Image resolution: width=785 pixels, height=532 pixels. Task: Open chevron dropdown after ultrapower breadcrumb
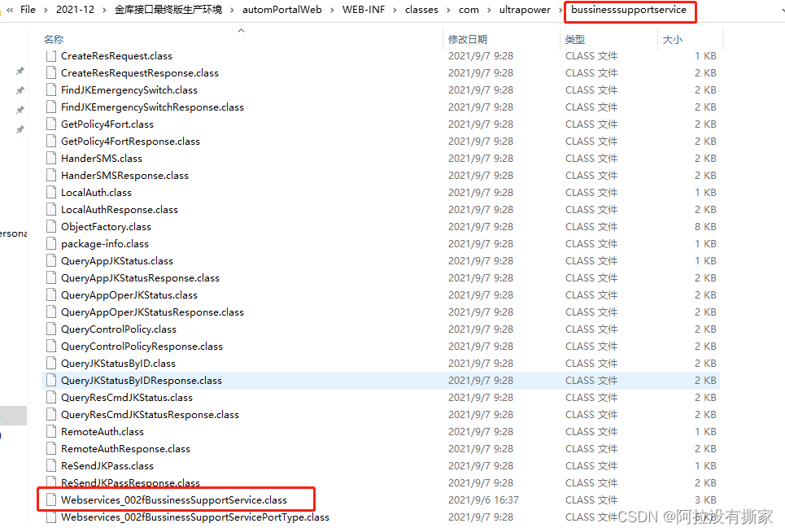560,10
